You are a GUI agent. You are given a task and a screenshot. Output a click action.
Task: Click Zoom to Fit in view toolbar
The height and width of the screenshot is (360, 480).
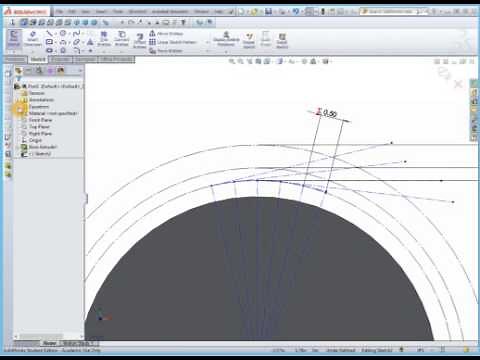232,61
